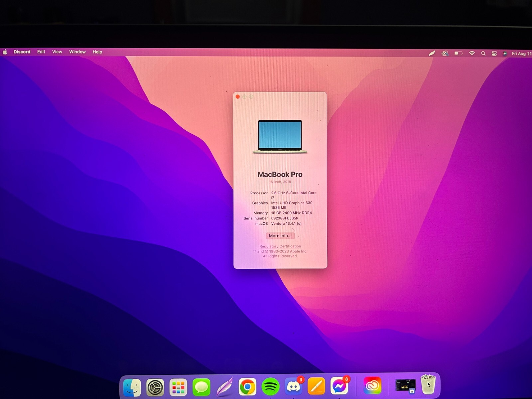This screenshot has width=532, height=399.
Task: Click the More Info button
Action: pos(280,235)
